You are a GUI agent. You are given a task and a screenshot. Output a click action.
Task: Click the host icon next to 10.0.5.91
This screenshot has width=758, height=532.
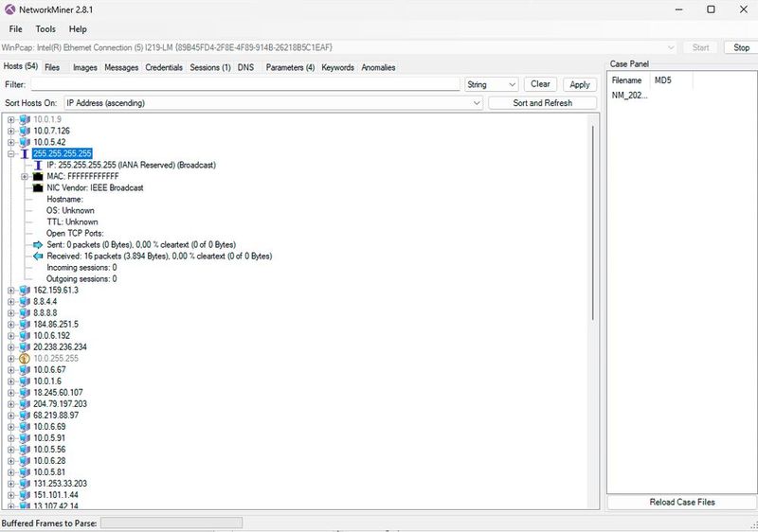pyautogui.click(x=25, y=438)
